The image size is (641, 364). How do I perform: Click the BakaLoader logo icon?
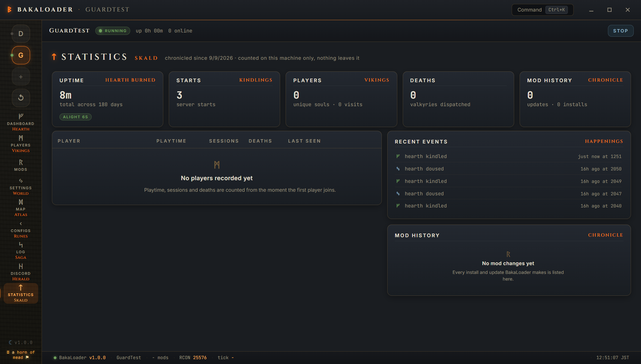tap(9, 10)
